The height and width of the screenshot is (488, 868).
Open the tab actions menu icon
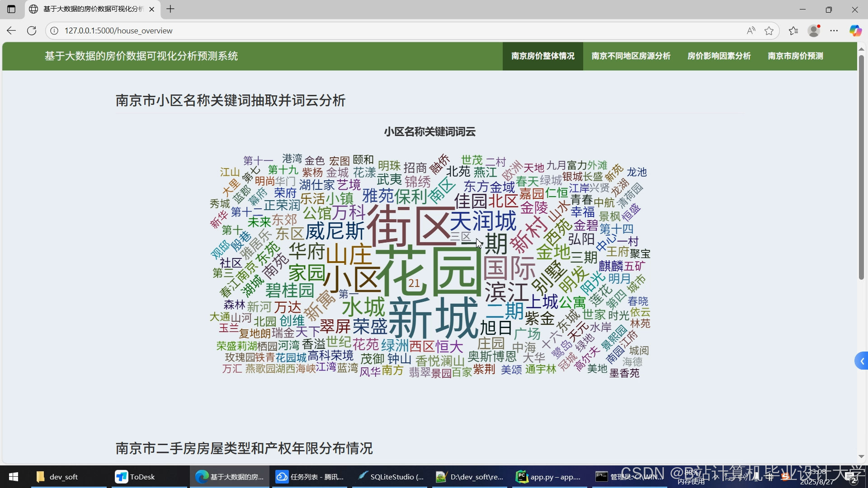[x=11, y=9]
